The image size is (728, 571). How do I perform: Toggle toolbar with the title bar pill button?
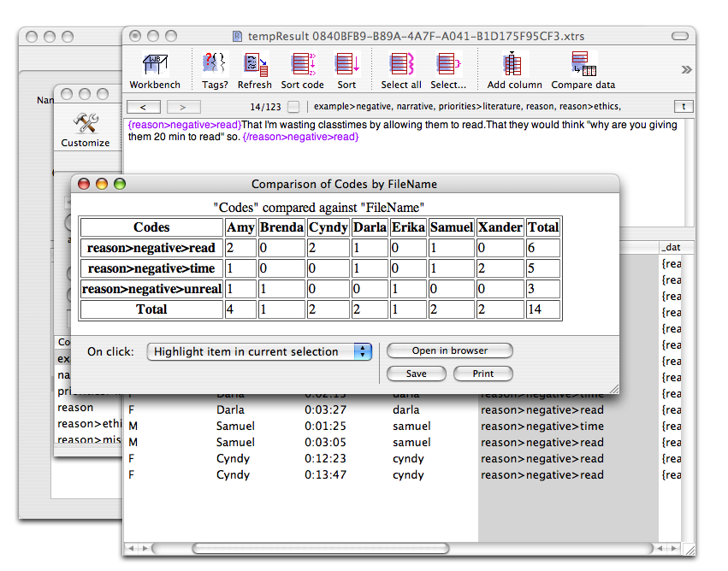[680, 36]
